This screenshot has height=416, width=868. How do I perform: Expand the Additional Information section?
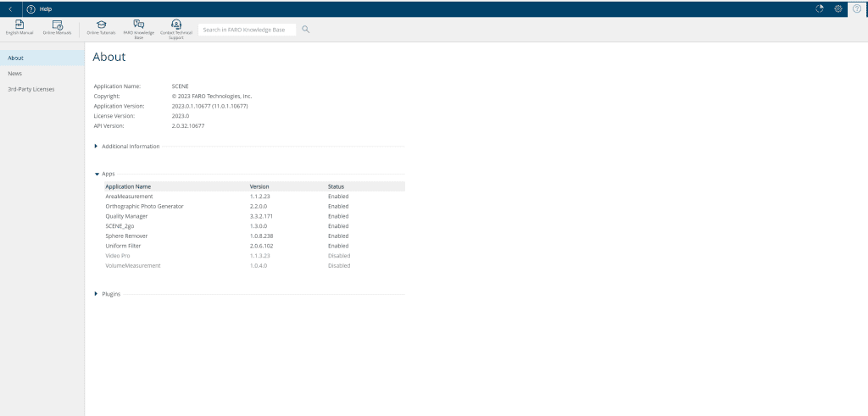point(97,147)
